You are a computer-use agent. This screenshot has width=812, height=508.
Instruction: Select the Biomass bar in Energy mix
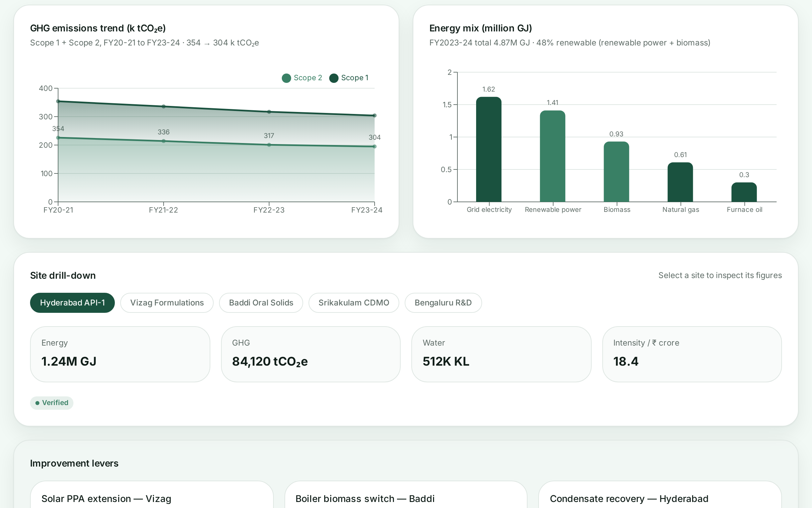616,172
